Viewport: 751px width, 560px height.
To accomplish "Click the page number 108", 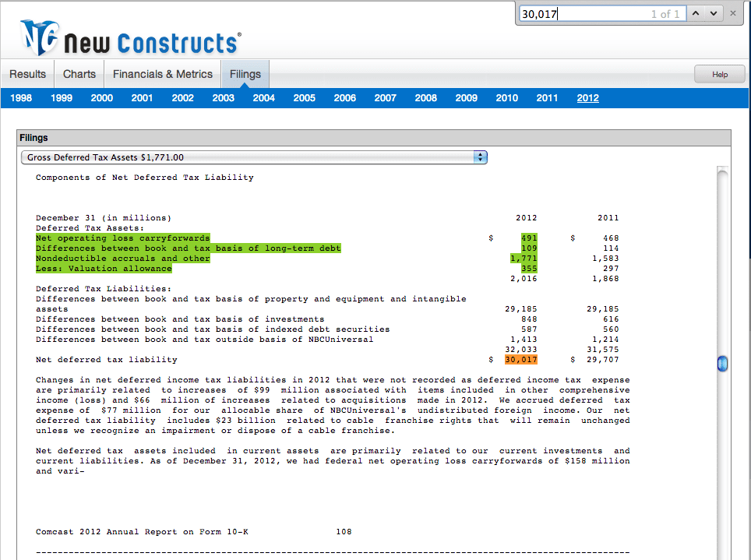I will click(344, 532).
